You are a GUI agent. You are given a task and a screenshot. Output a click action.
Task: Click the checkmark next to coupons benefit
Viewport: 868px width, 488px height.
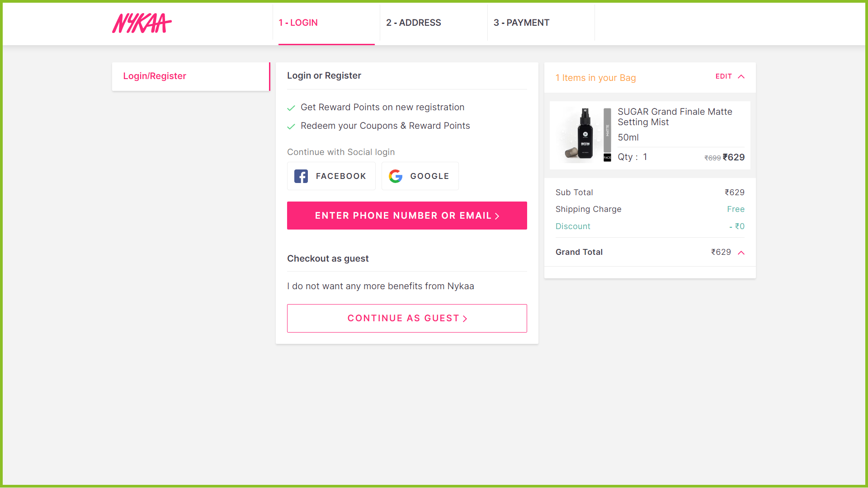click(291, 127)
